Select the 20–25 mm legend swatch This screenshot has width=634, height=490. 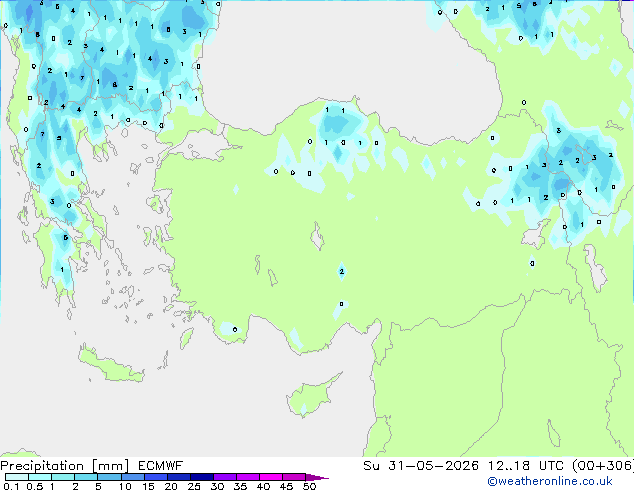click(x=179, y=477)
